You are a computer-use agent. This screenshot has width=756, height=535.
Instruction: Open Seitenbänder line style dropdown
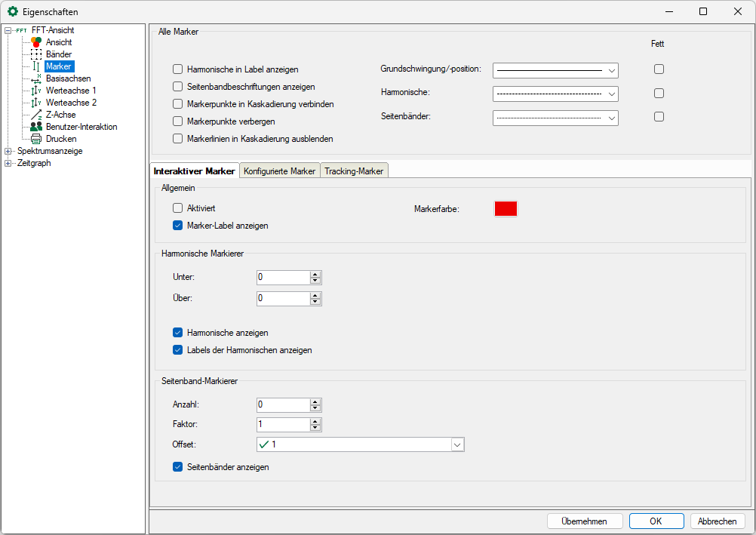point(555,118)
